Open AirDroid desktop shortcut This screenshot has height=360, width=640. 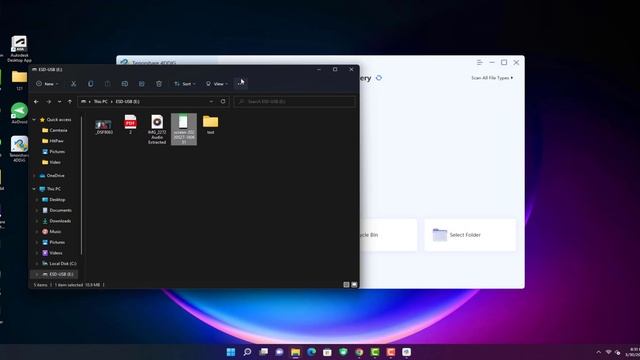[x=19, y=113]
